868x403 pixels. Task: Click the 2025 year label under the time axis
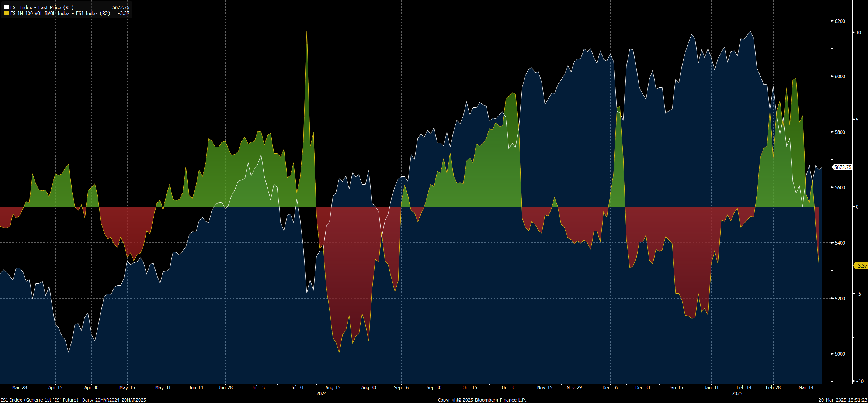(737, 393)
